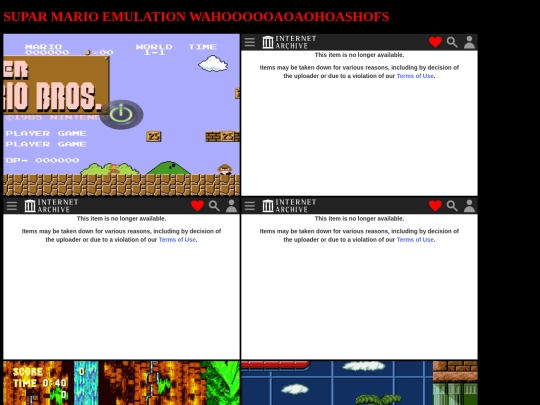Click Internet Archive logo in top-right frame
540x405 pixels.
(289, 42)
